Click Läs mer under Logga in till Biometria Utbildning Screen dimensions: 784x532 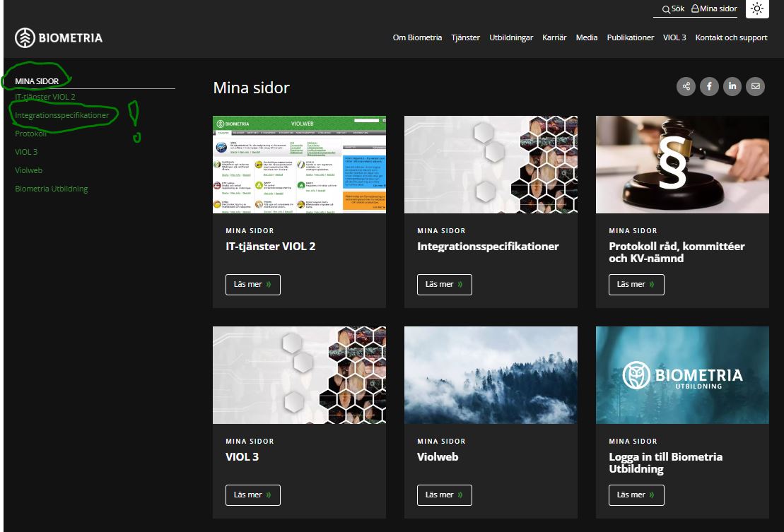636,495
